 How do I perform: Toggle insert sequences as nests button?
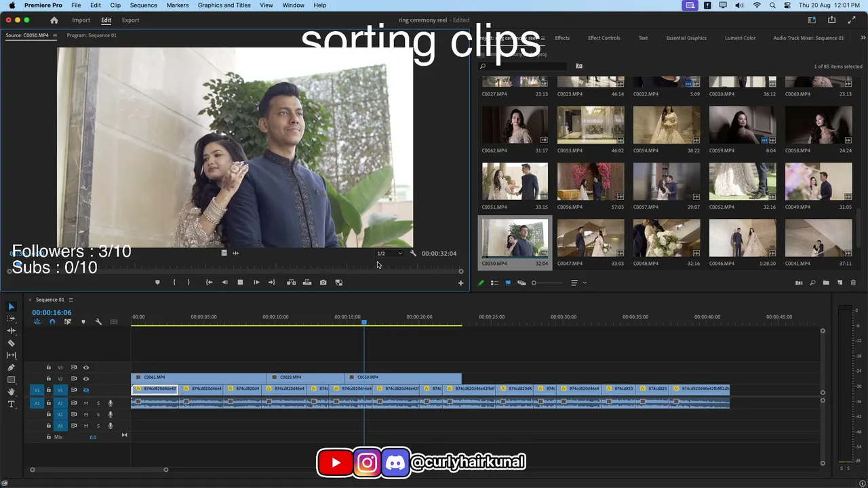click(37, 322)
